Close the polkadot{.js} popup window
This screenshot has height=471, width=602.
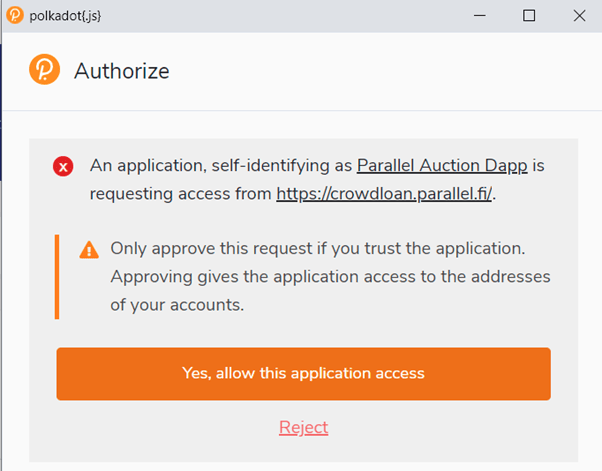(579, 15)
